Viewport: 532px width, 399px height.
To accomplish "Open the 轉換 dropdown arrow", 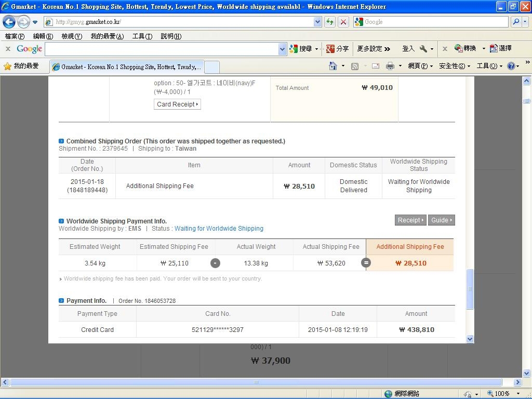I will pos(484,49).
